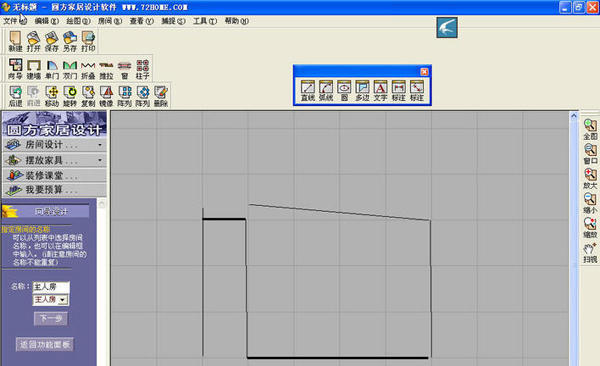Click the 返回功能面板 button
Image resolution: width=600 pixels, height=366 pixels.
coord(45,344)
